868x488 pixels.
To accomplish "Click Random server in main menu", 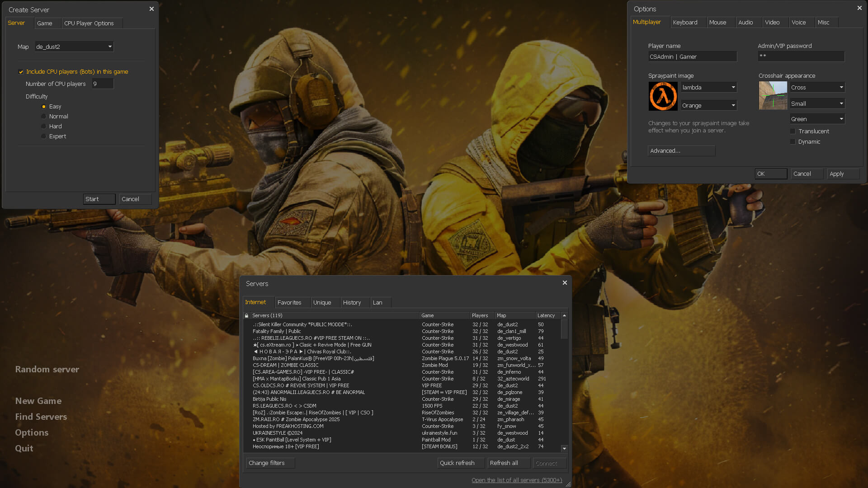I will pyautogui.click(x=47, y=369).
